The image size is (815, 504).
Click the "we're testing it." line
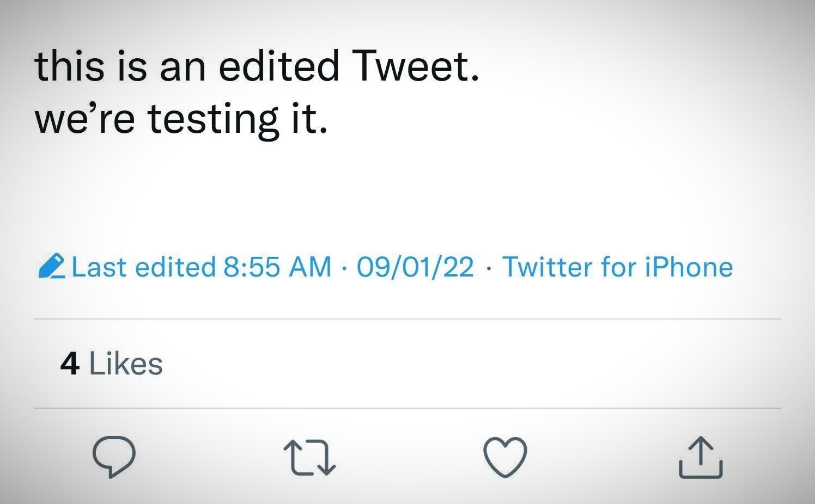[x=182, y=120]
